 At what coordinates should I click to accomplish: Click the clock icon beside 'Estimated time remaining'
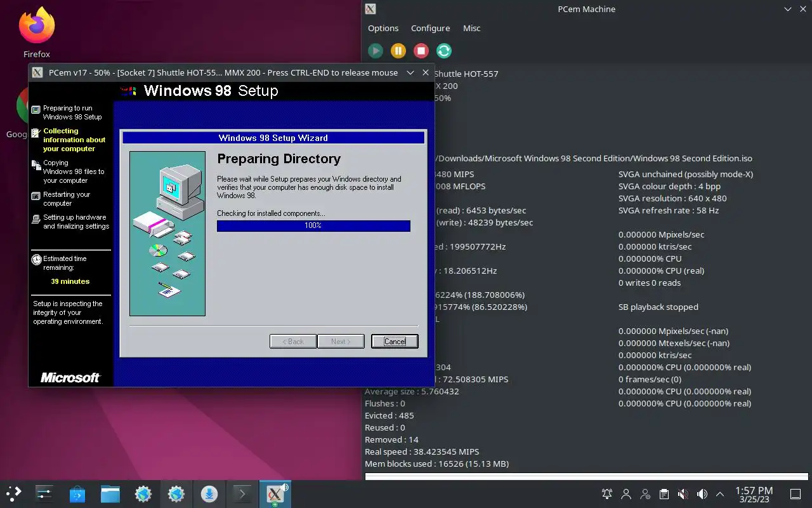pyautogui.click(x=37, y=260)
